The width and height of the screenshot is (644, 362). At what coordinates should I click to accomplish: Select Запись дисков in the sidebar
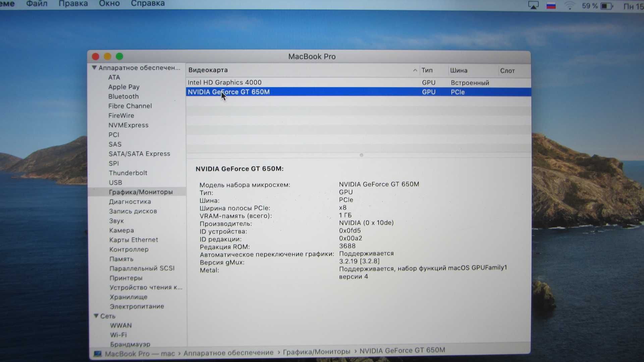pos(133,212)
